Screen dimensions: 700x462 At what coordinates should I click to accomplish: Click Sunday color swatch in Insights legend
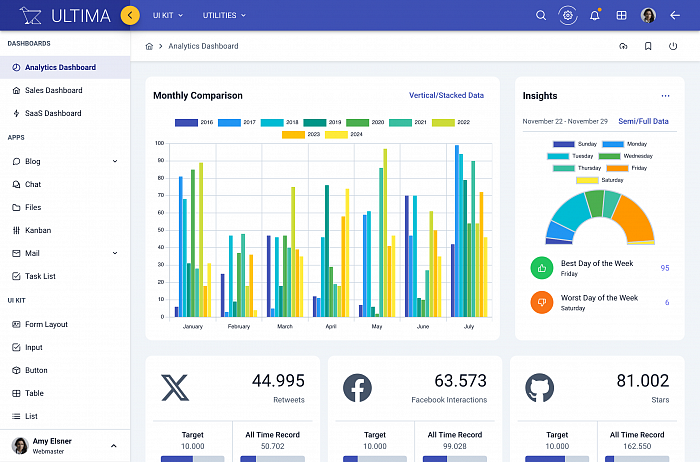pos(563,144)
